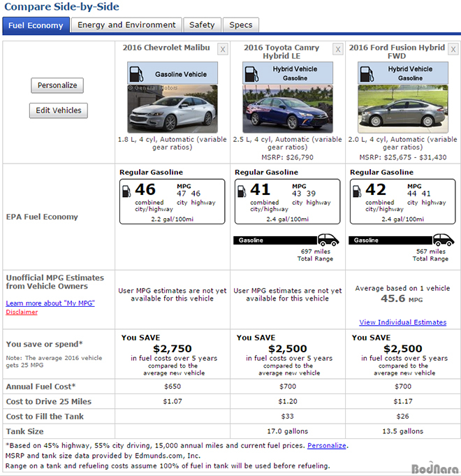Click "2.0 L, 4 cyl, Automatic" Fusion engine spec

point(403,143)
